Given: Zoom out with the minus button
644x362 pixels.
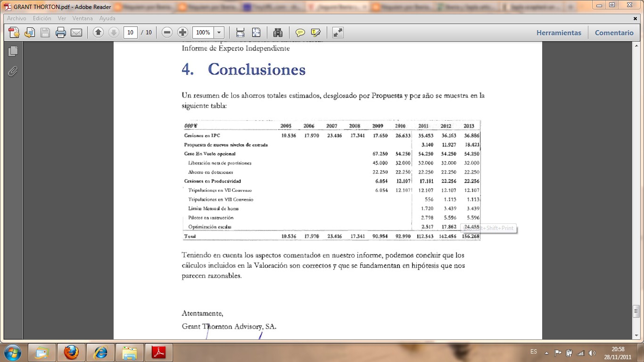Looking at the screenshot, I should coord(167,33).
